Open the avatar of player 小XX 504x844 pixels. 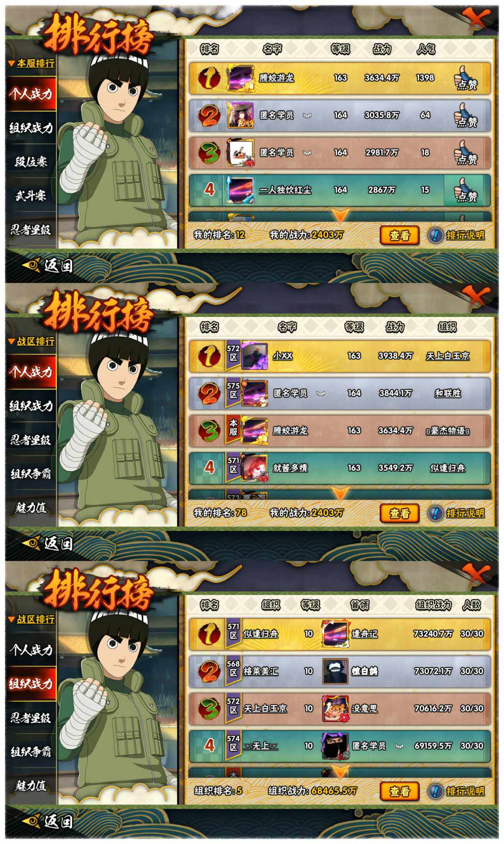point(254,356)
